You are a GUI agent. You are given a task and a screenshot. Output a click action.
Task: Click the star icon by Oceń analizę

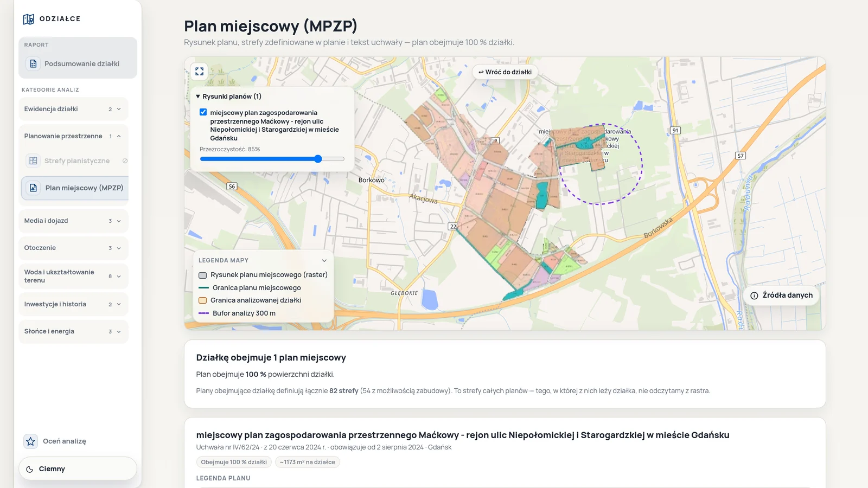click(x=31, y=441)
